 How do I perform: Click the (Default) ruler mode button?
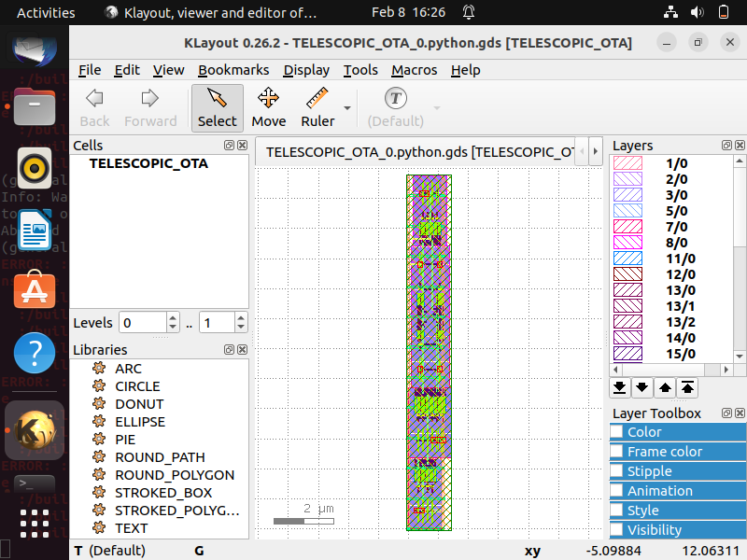point(395,107)
